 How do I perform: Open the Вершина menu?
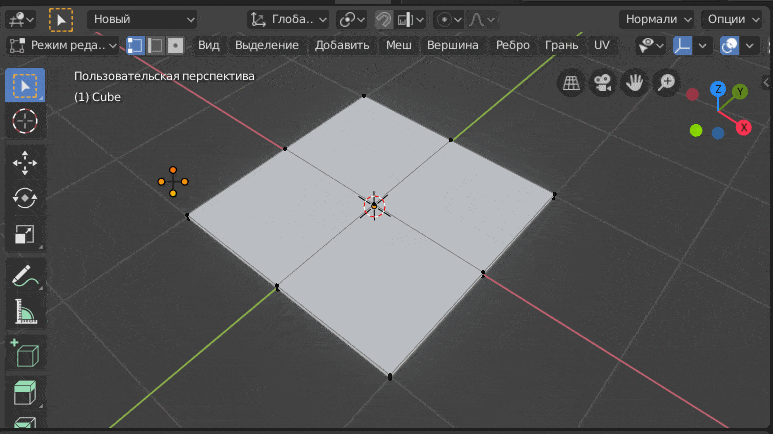[453, 45]
